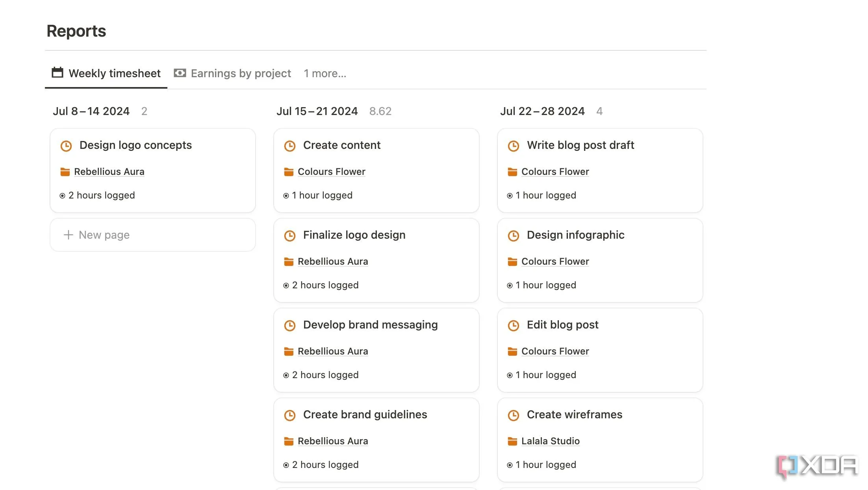Viewport: 868px width, 490px height.
Task: Click '2 hours logged' on Finalize logo design
Action: pos(321,285)
